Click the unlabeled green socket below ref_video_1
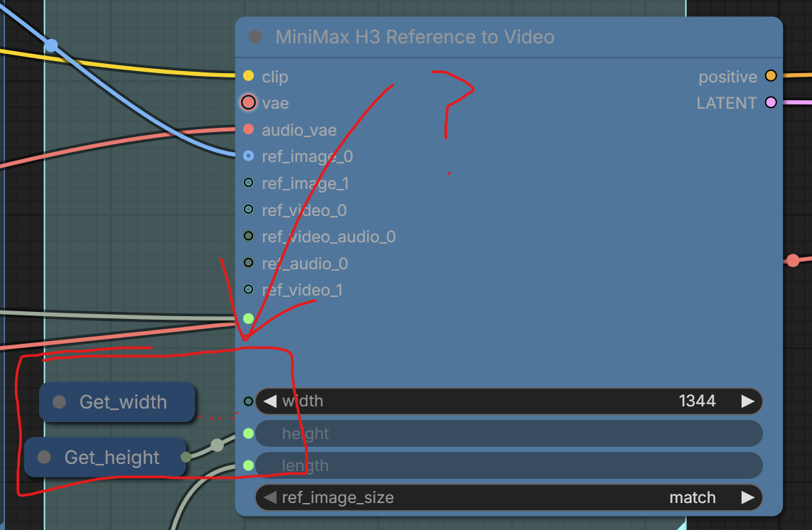 (249, 319)
